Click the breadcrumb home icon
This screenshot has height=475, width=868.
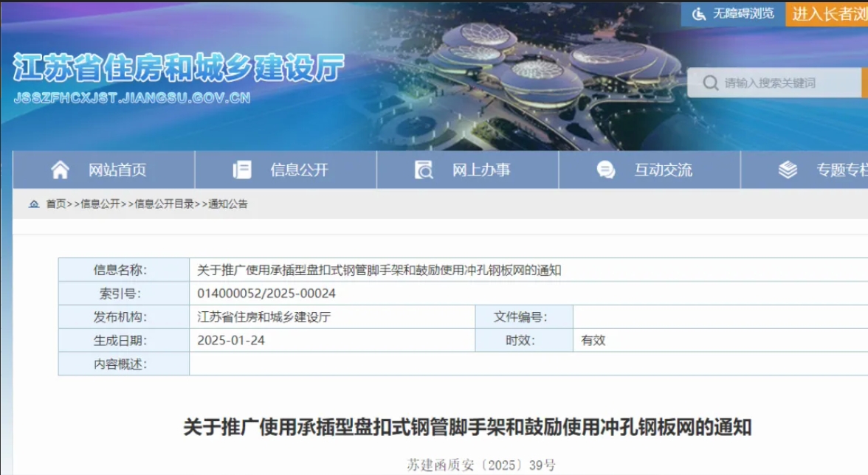point(34,204)
